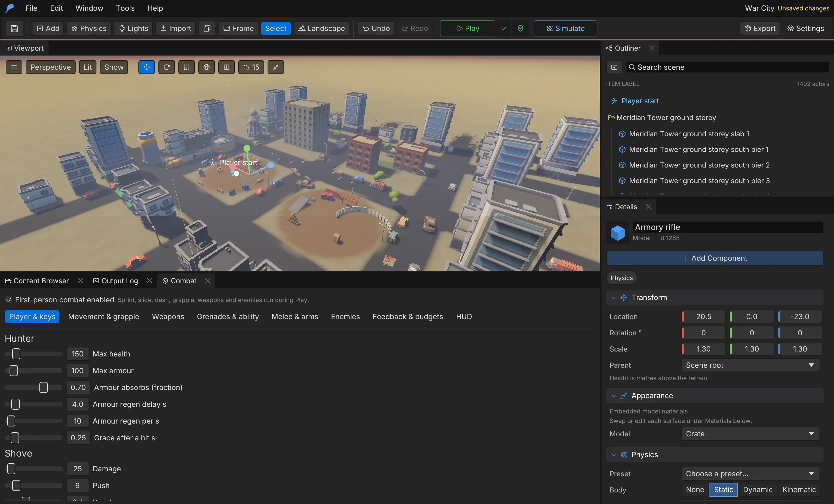Select the Static body option

click(x=723, y=490)
